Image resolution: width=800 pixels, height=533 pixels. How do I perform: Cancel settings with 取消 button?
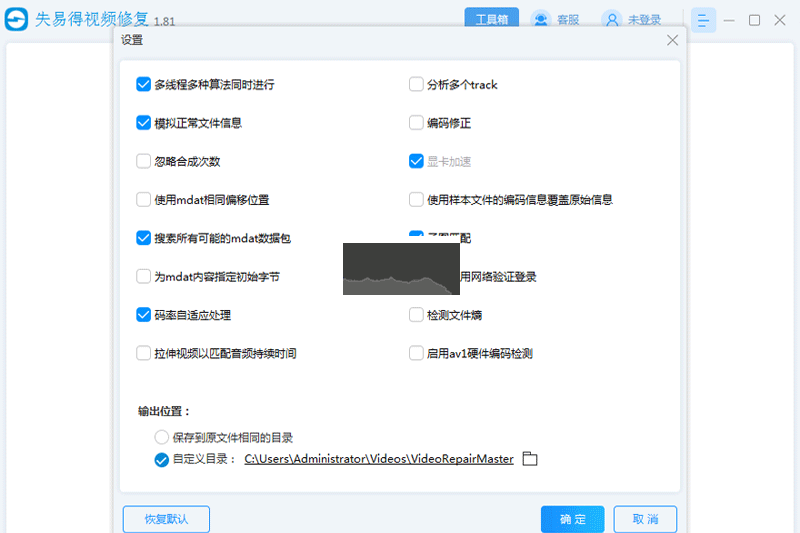(645, 519)
